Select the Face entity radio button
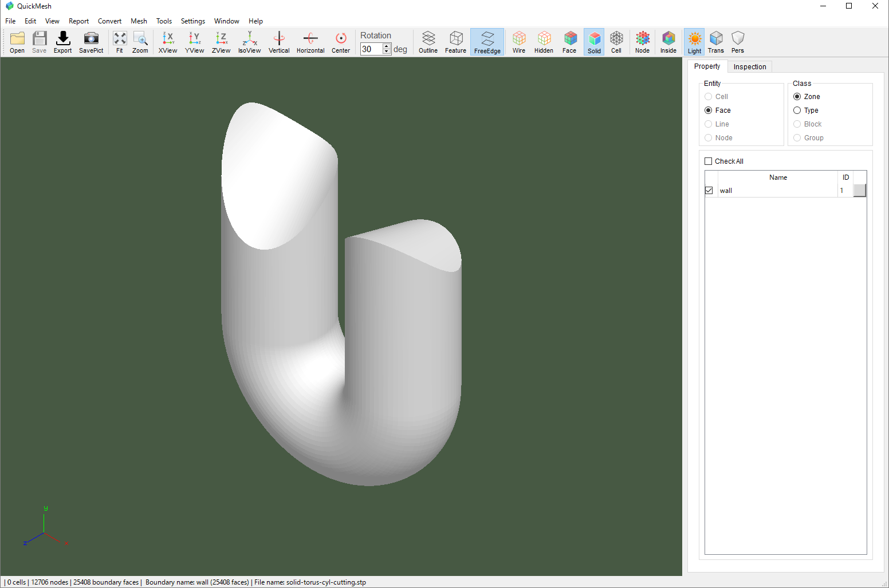The height and width of the screenshot is (588, 889). pos(709,111)
